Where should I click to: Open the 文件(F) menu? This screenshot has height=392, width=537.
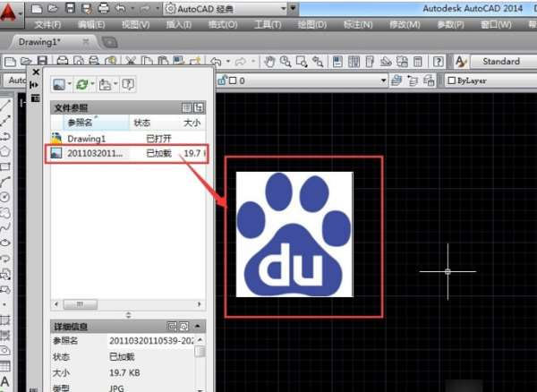pos(47,25)
